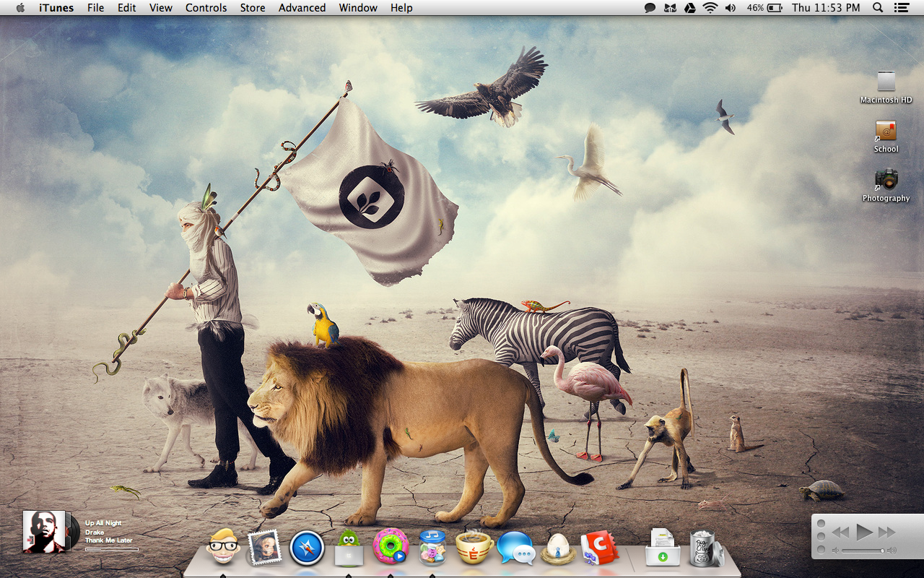Open the Edit menu

(127, 8)
